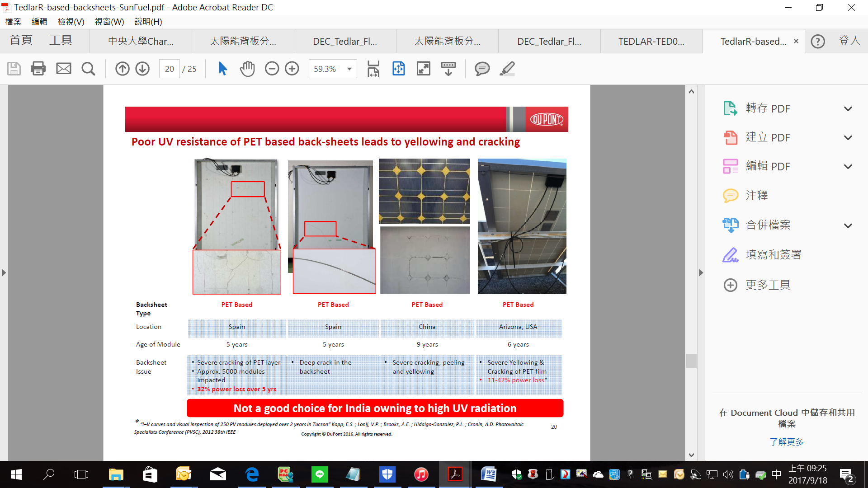
Task: Open the 59.3% zoom level dropdown
Action: (349, 69)
